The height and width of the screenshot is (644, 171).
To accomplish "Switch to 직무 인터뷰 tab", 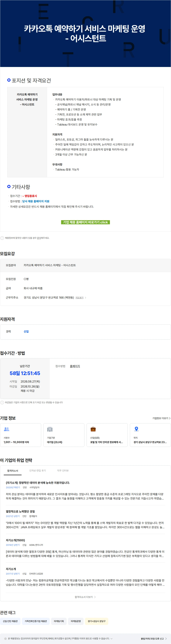I will tap(63, 471).
